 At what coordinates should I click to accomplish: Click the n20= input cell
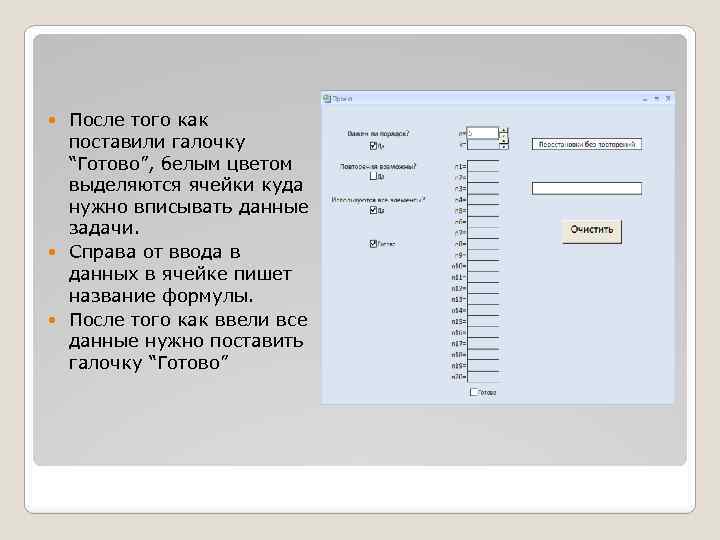[483, 377]
